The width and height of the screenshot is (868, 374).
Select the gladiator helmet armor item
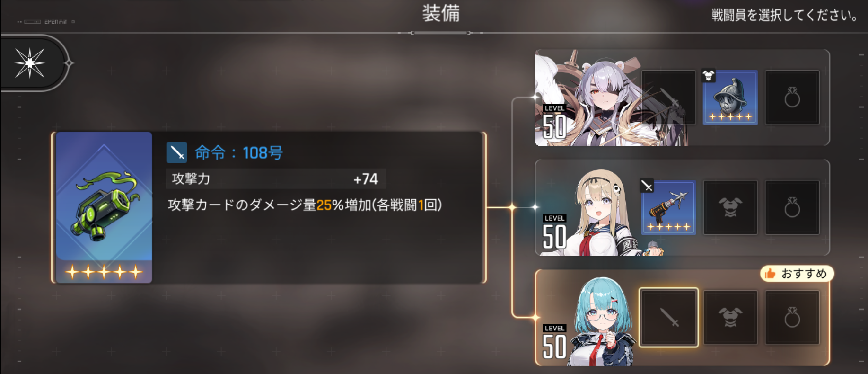pyautogui.click(x=730, y=98)
